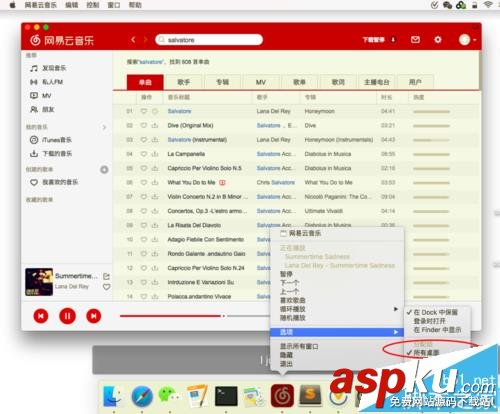Viewport: 500px width, 414px height.
Task: Pause playback with the red pause button
Action: click(x=67, y=316)
